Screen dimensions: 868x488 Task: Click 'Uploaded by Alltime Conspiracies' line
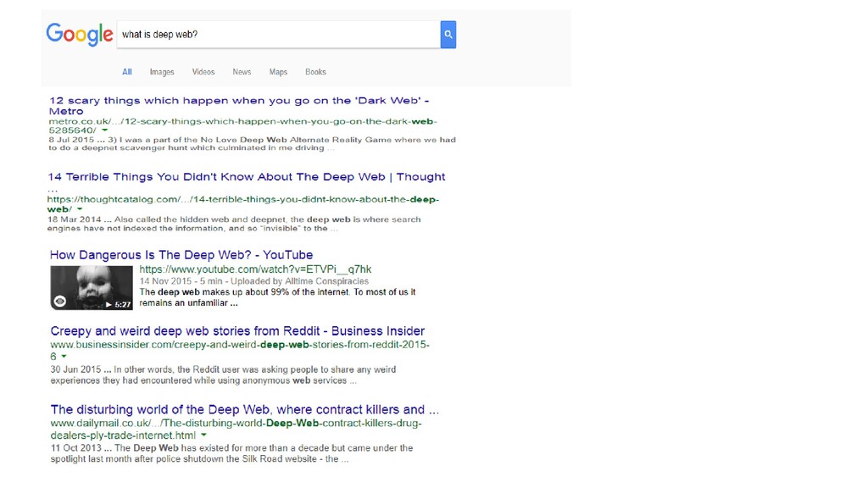(253, 281)
